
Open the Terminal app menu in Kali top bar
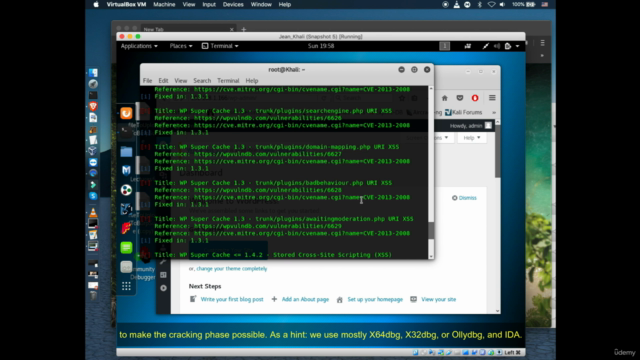(220, 46)
